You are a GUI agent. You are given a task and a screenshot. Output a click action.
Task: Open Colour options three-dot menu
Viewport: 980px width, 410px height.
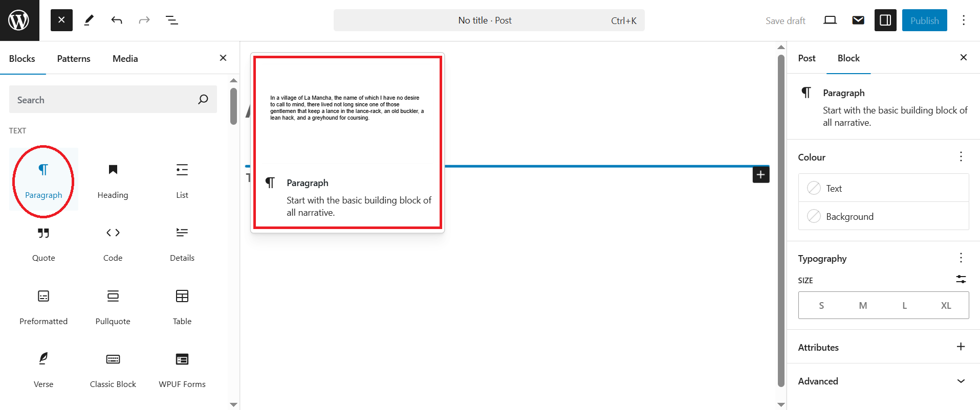(961, 156)
